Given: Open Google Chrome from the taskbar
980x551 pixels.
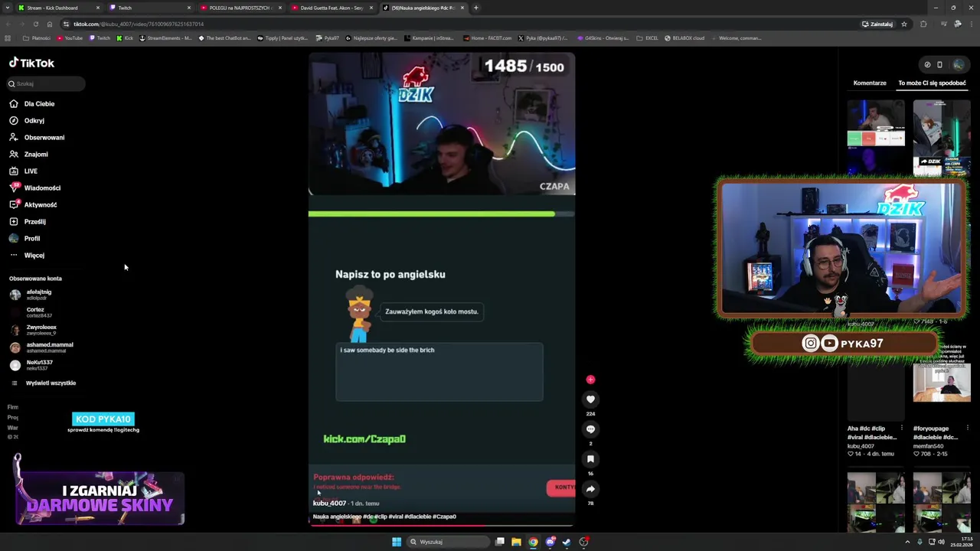Looking at the screenshot, I should tap(533, 542).
